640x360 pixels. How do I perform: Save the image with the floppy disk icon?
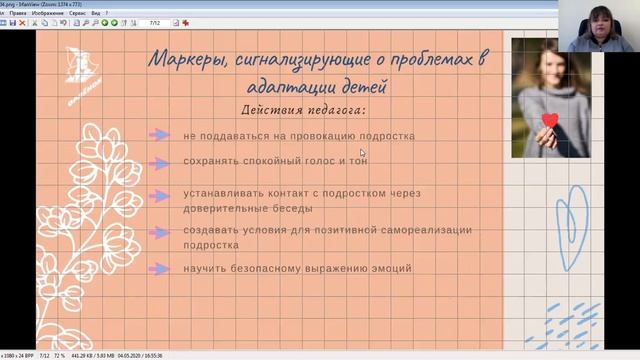coord(13,23)
